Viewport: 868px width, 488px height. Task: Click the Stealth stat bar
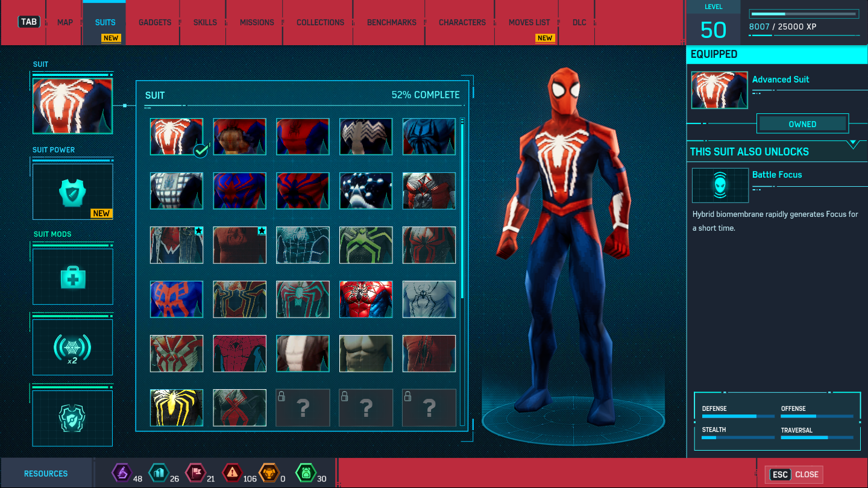point(738,437)
